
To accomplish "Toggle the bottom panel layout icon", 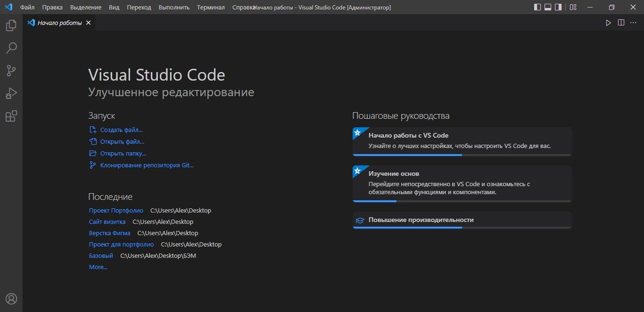I will (x=548, y=8).
